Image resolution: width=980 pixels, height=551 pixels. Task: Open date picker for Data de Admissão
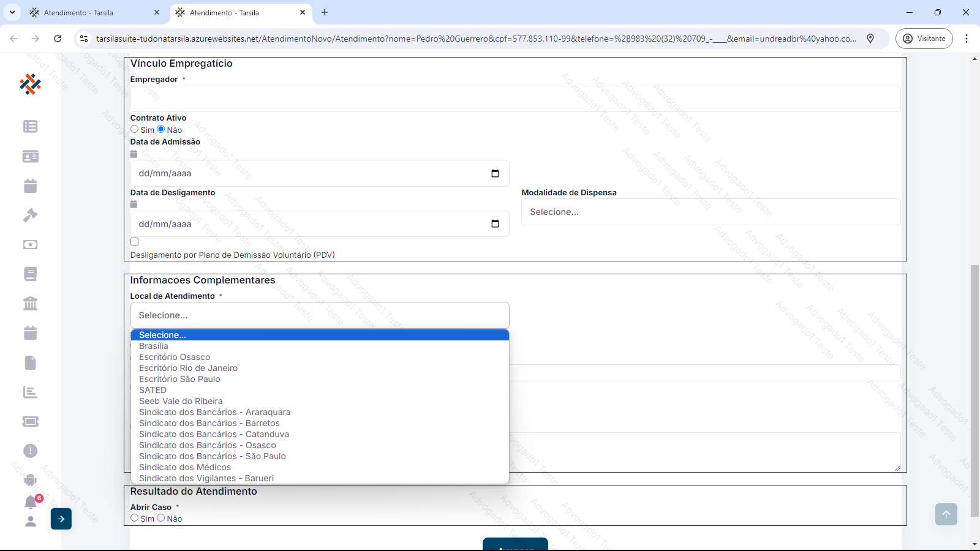pos(495,173)
